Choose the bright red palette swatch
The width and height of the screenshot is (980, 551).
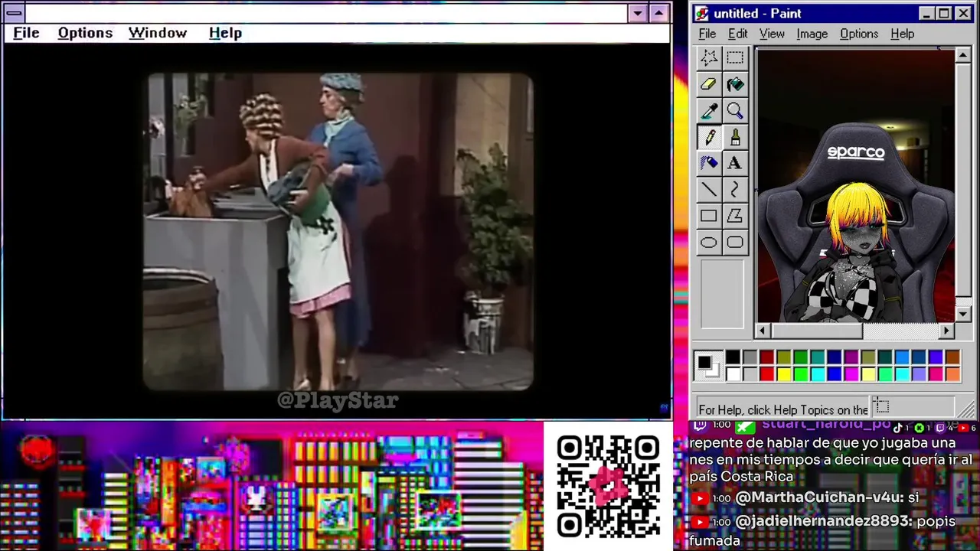pos(766,374)
